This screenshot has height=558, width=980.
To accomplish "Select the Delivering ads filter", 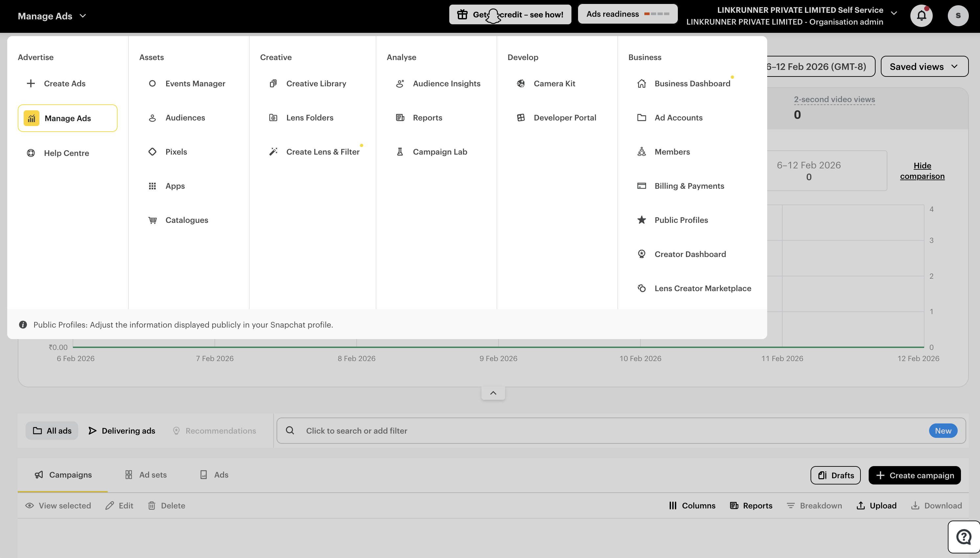I will tap(122, 430).
